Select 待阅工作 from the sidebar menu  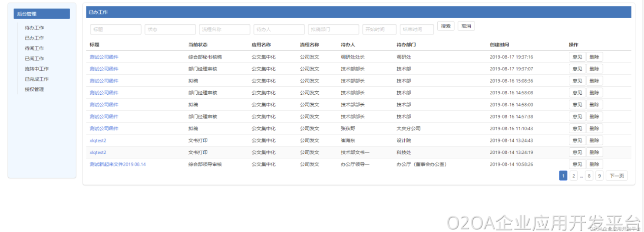[x=34, y=48]
